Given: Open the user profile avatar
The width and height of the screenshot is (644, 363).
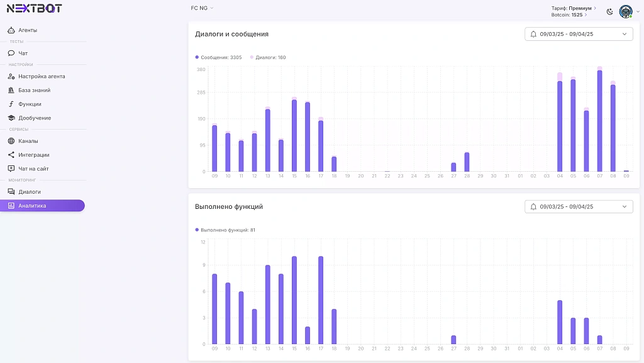Looking at the screenshot, I should click(625, 11).
